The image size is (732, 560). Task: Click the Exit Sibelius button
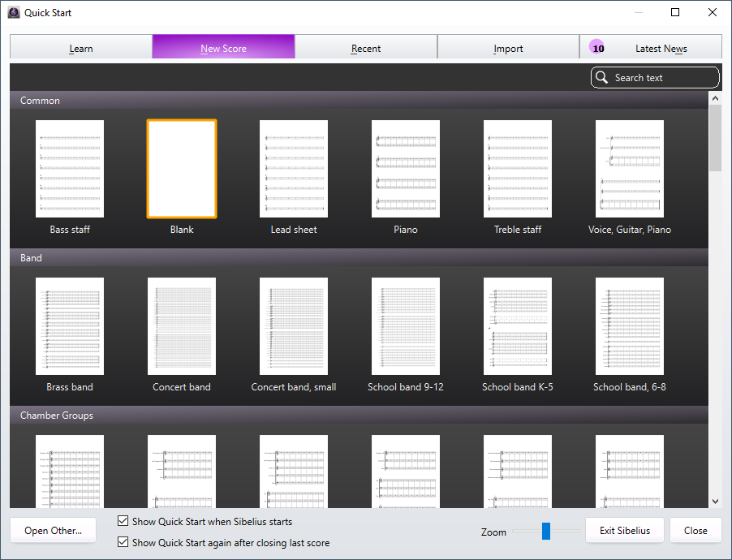click(x=625, y=531)
